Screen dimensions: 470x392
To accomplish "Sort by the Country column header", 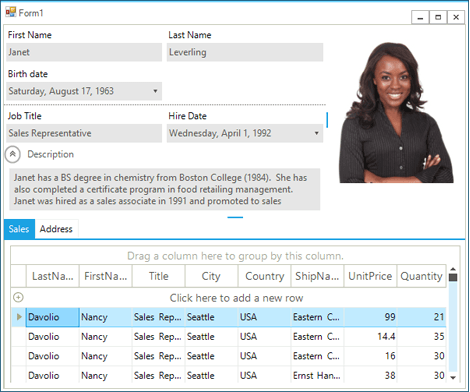I will click(x=264, y=276).
